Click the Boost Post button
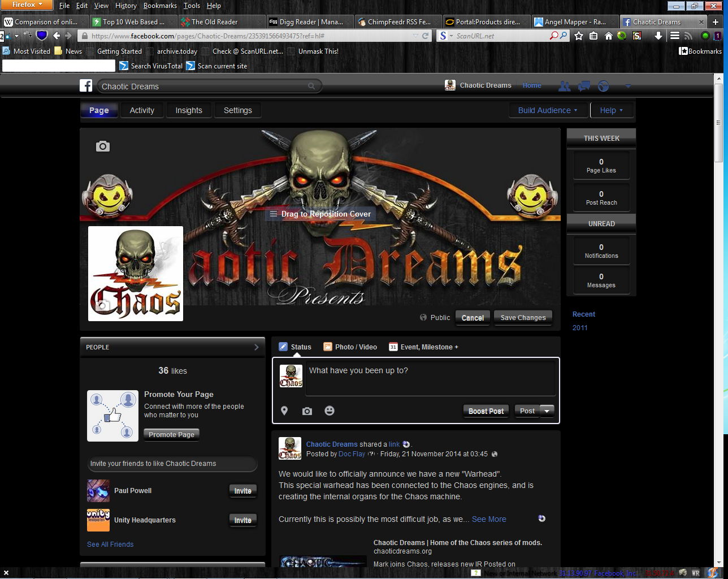 click(486, 411)
